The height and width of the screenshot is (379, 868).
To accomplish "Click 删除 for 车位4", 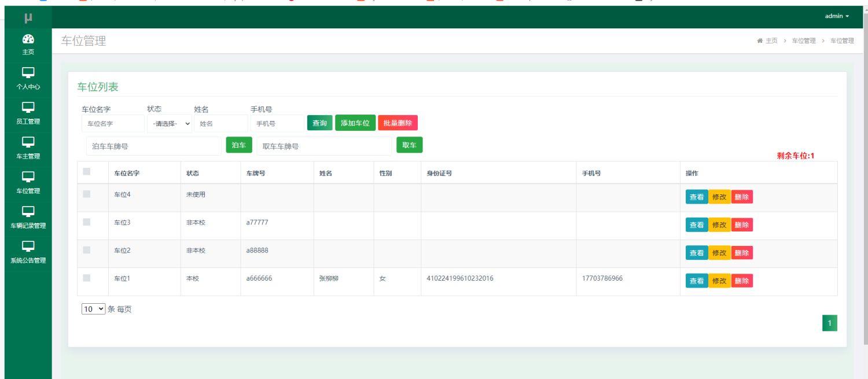I will point(742,197).
